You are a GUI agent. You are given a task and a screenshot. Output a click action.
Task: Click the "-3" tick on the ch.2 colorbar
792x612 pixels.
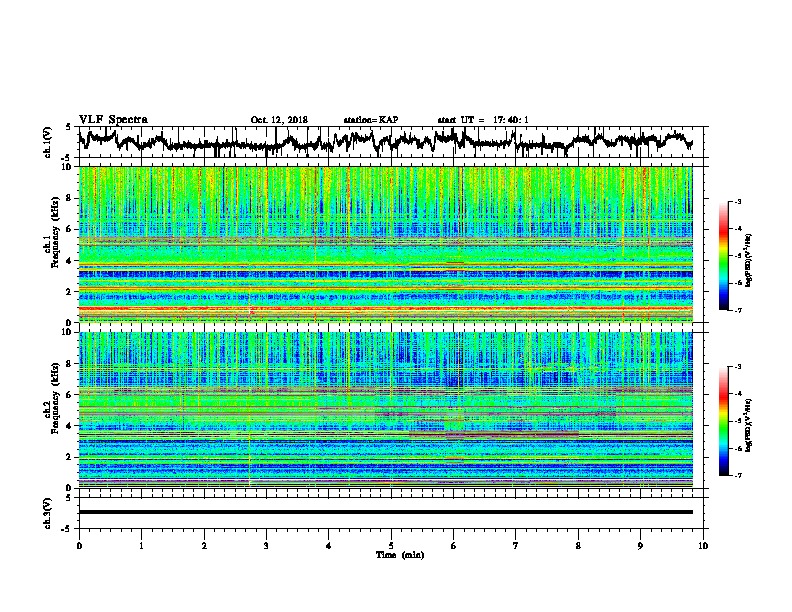point(738,367)
